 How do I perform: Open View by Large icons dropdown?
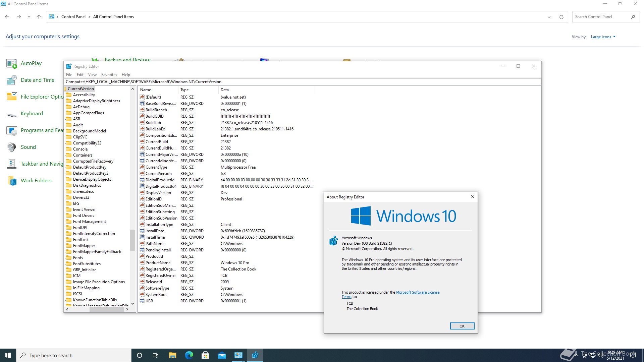[603, 37]
